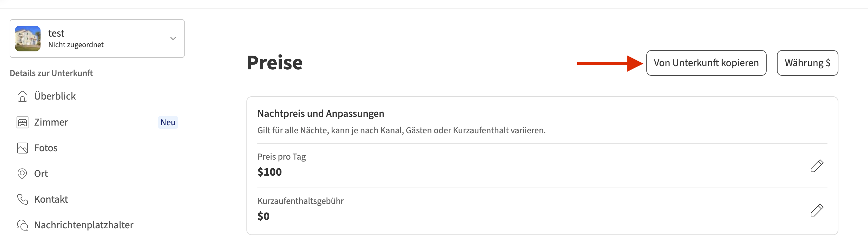Select the Fotos text in the sidebar
The image size is (868, 246).
[x=46, y=148]
